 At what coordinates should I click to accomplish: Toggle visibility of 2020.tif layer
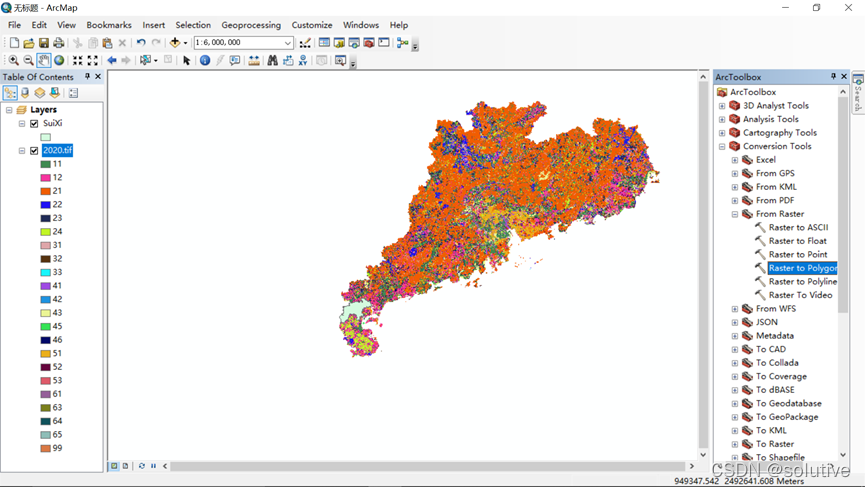tap(34, 151)
